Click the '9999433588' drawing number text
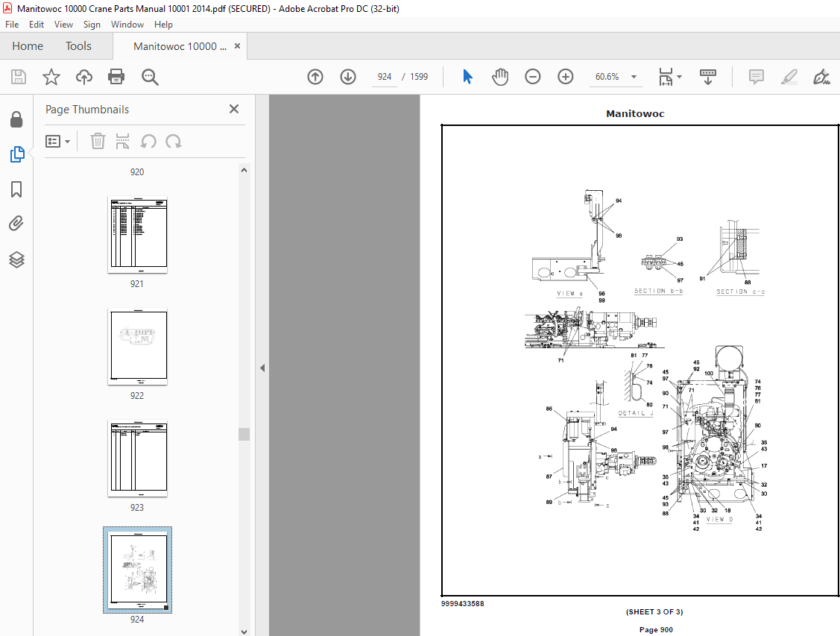Viewport: 840px width, 636px height. click(462, 604)
